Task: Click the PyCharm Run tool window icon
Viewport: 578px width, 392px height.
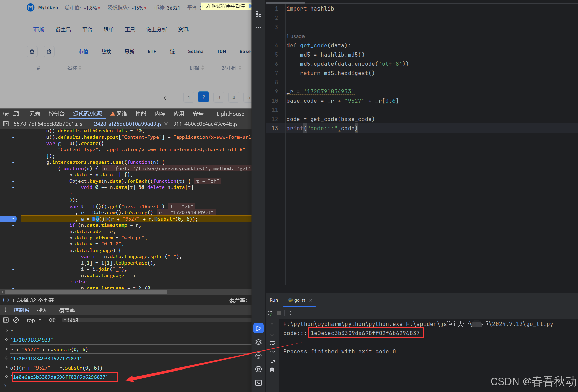Action: pyautogui.click(x=258, y=328)
